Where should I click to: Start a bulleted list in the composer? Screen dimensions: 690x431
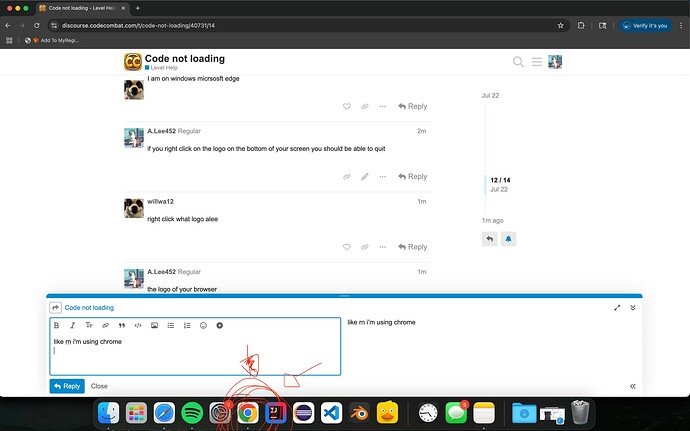(171, 325)
